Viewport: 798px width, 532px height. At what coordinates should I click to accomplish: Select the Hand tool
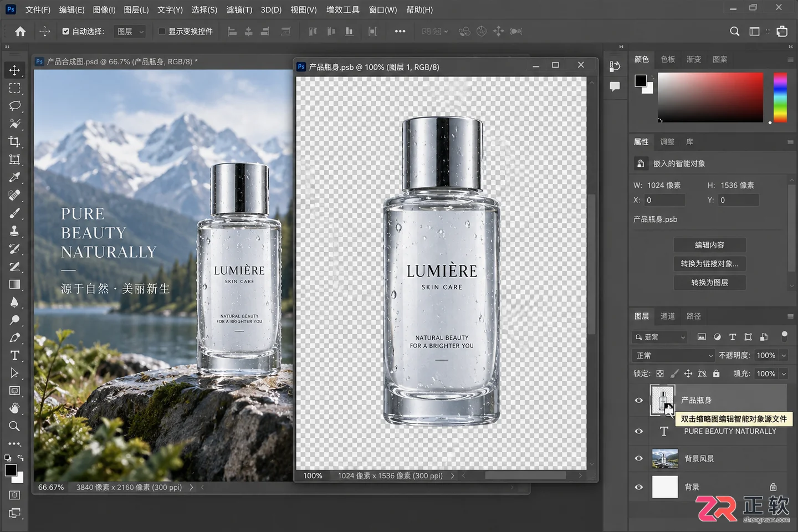[x=14, y=408]
